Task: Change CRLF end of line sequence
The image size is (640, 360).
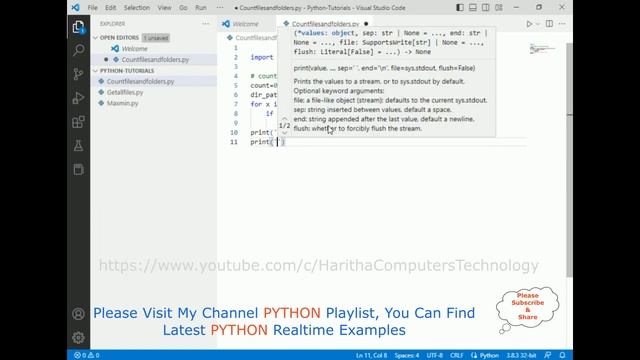Action: [457, 355]
